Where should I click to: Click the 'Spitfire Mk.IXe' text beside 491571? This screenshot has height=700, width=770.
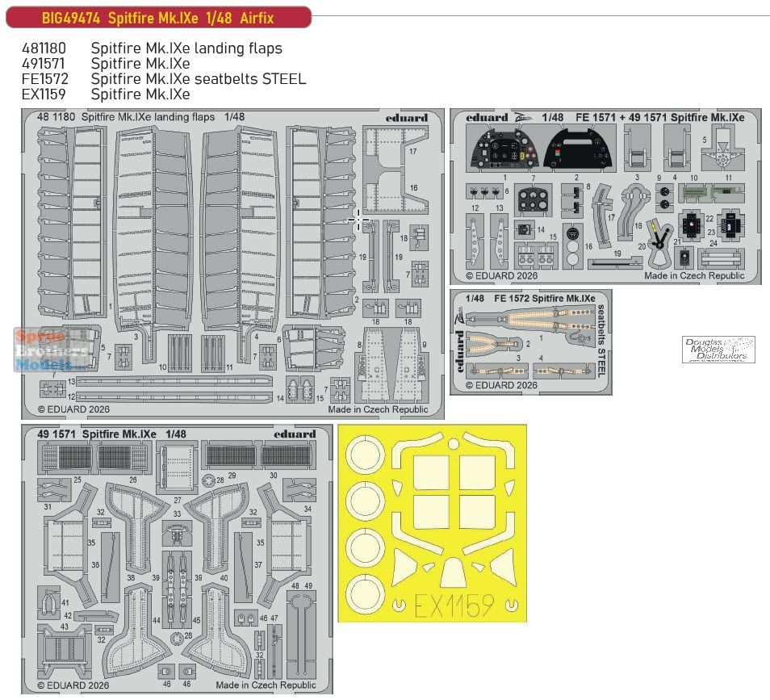[140, 63]
